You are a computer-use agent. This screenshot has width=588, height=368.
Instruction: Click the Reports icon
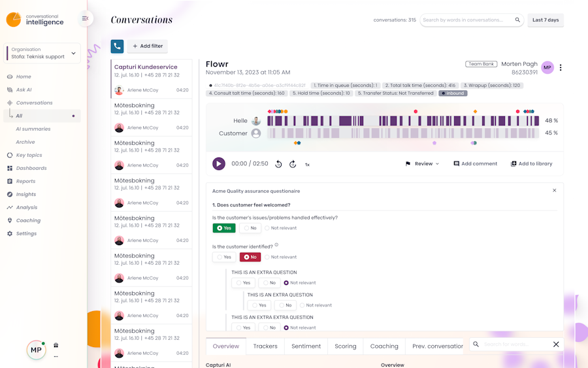tap(10, 181)
